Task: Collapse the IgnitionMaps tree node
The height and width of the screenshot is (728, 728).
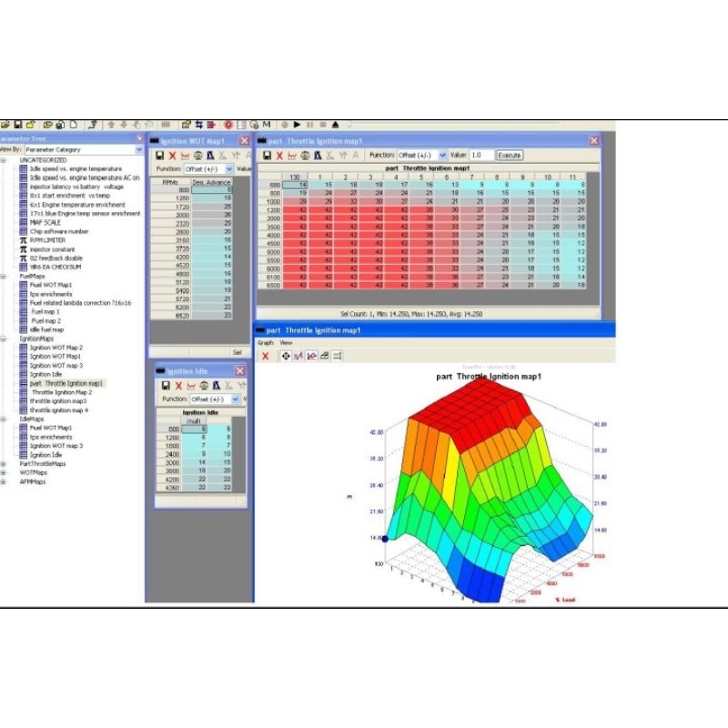Action: [x=4, y=339]
